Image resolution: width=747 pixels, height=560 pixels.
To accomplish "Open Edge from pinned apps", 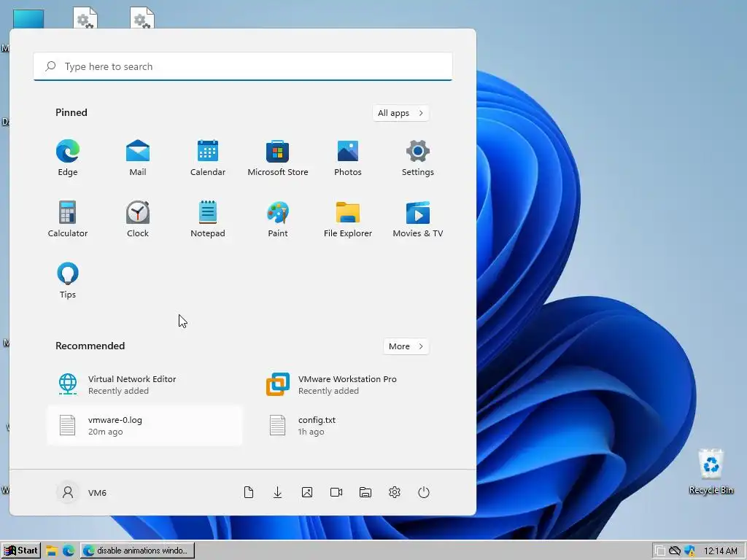I will click(68, 158).
